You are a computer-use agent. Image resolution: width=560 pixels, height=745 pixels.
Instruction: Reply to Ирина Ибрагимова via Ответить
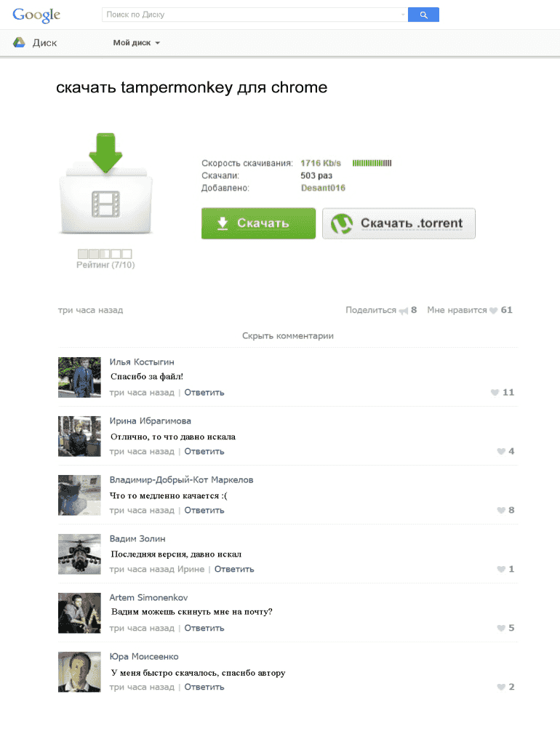(x=204, y=451)
